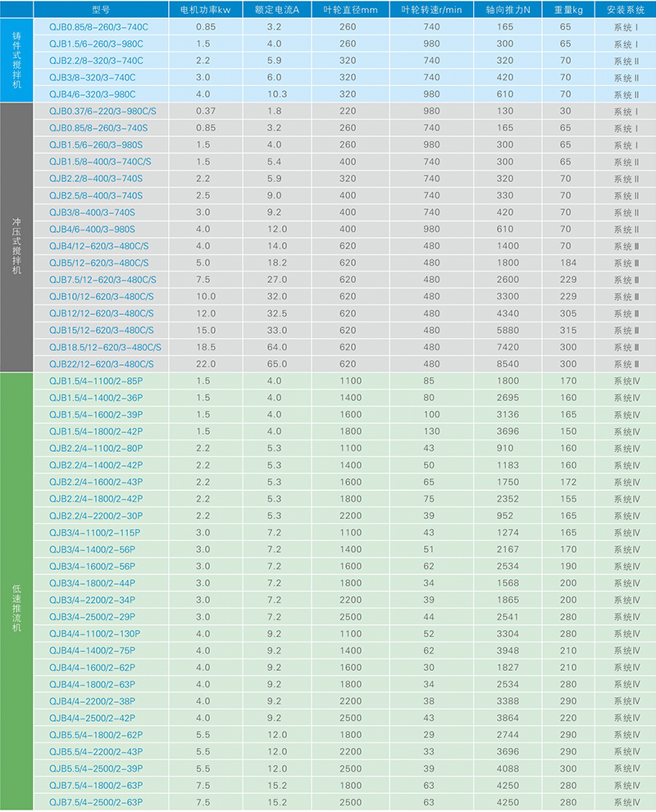Click the 铸件式搅拌机 category label
Image resolution: width=656 pixels, height=812 pixels.
16,61
